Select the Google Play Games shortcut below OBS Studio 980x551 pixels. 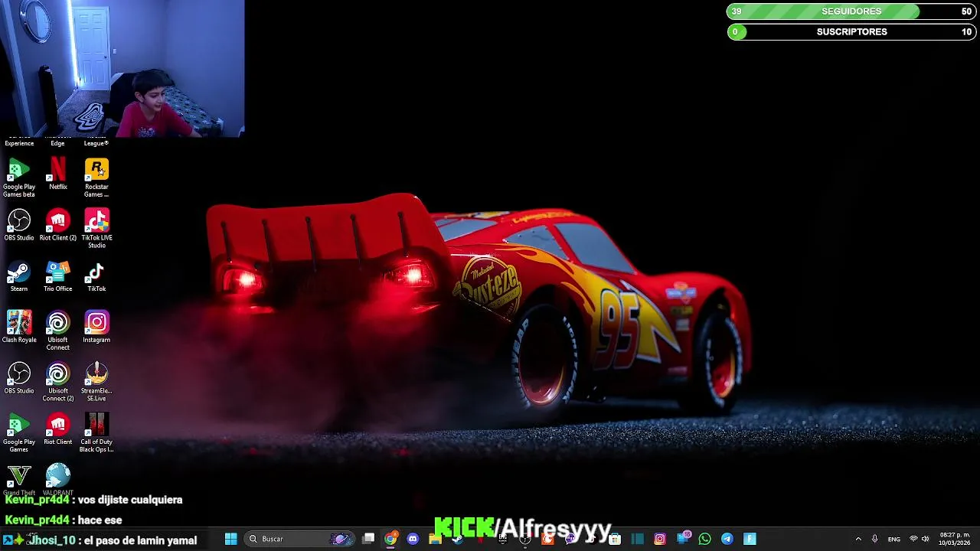(x=19, y=432)
